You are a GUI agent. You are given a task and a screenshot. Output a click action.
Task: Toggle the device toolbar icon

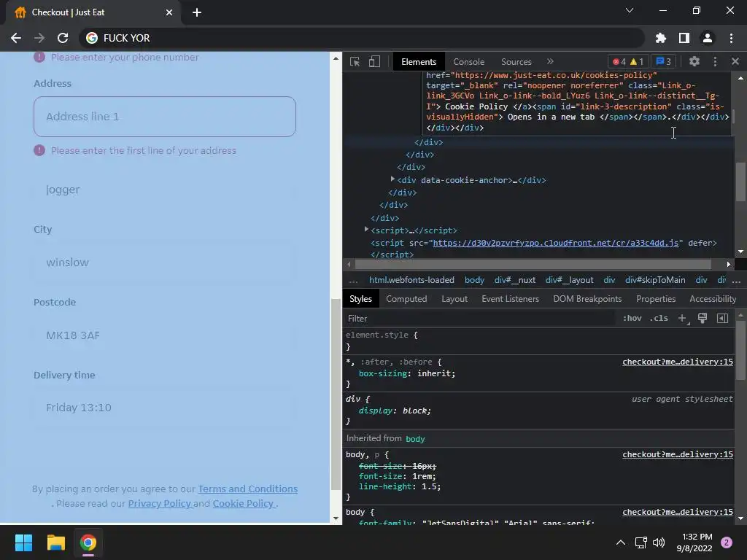click(x=374, y=61)
